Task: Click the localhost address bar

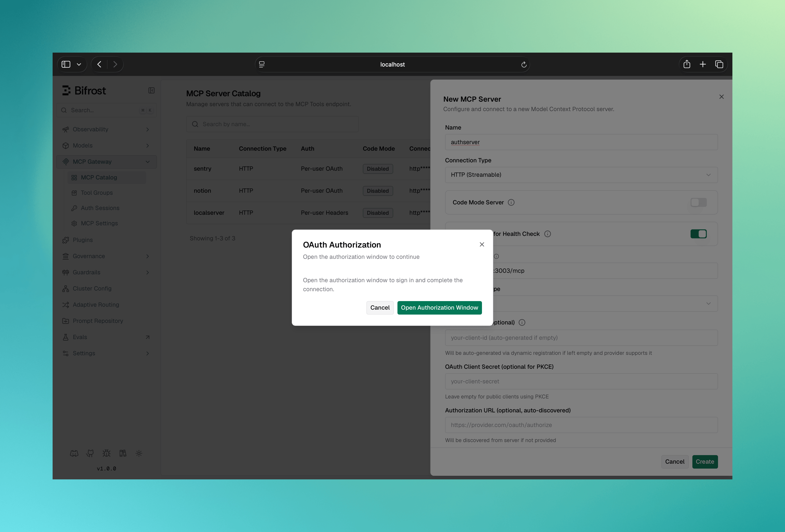Action: (392, 65)
